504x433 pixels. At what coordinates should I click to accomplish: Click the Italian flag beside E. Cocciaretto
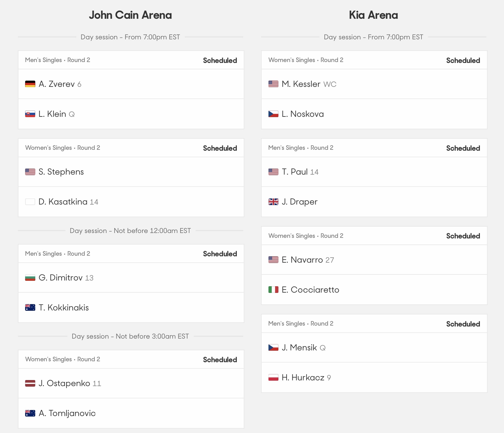(x=273, y=290)
